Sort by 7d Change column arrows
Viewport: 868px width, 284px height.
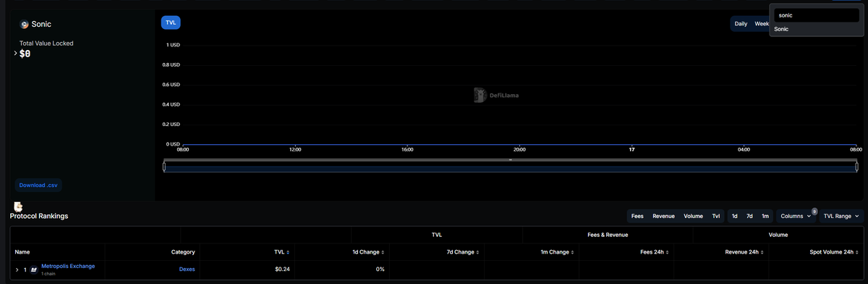click(478, 252)
